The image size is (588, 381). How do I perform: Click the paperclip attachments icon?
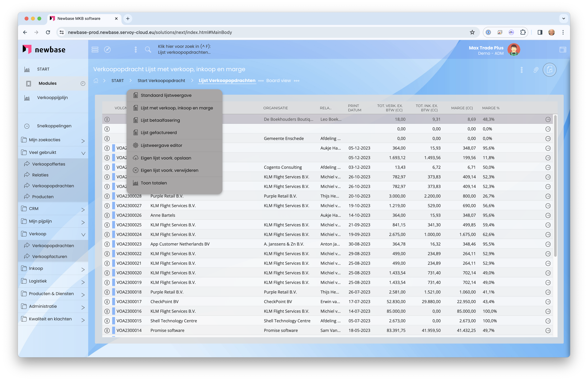(x=536, y=70)
